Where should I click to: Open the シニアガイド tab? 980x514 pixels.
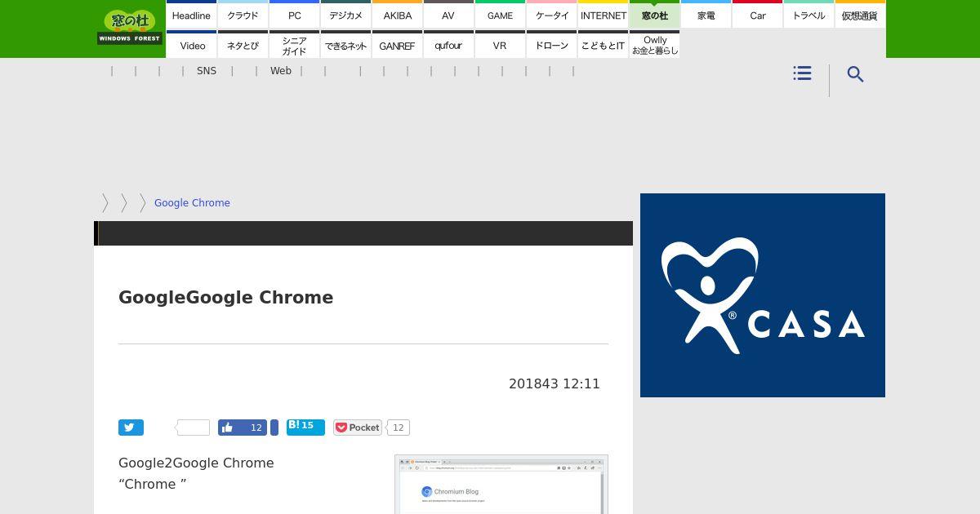coord(294,45)
